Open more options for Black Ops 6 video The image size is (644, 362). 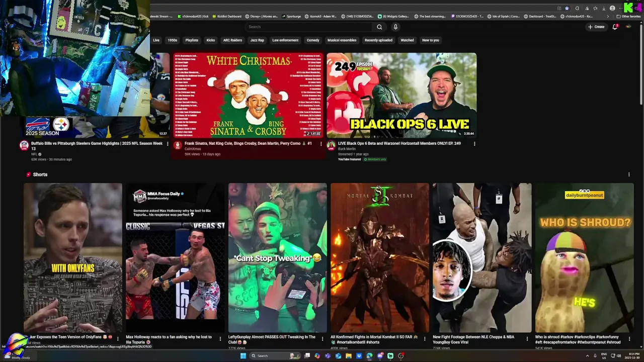(x=474, y=144)
